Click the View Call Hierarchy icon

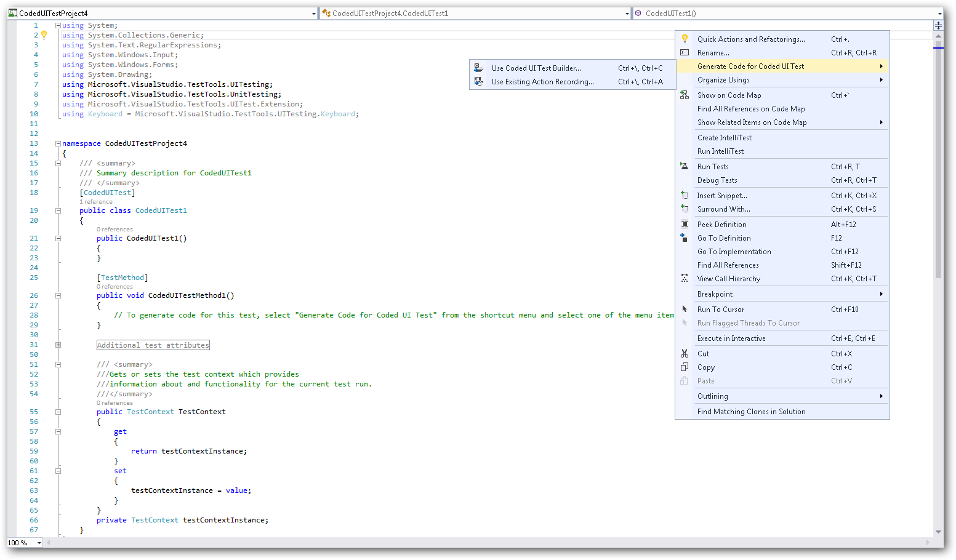click(x=685, y=278)
